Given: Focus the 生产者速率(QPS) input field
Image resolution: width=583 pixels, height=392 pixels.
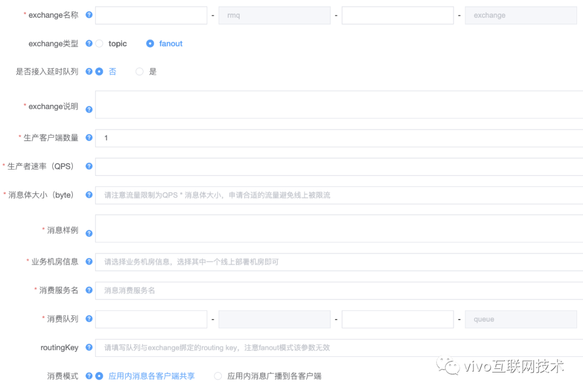Looking at the screenshot, I should click(339, 167).
